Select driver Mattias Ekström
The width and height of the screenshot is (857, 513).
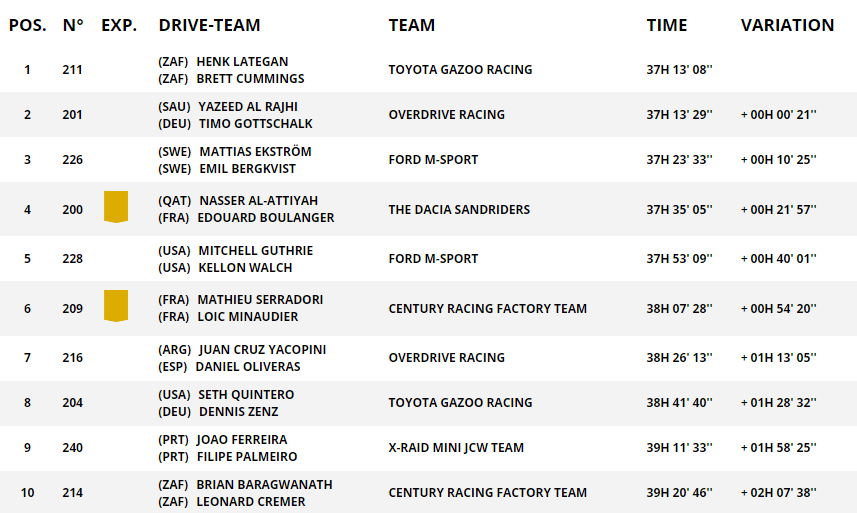(255, 151)
